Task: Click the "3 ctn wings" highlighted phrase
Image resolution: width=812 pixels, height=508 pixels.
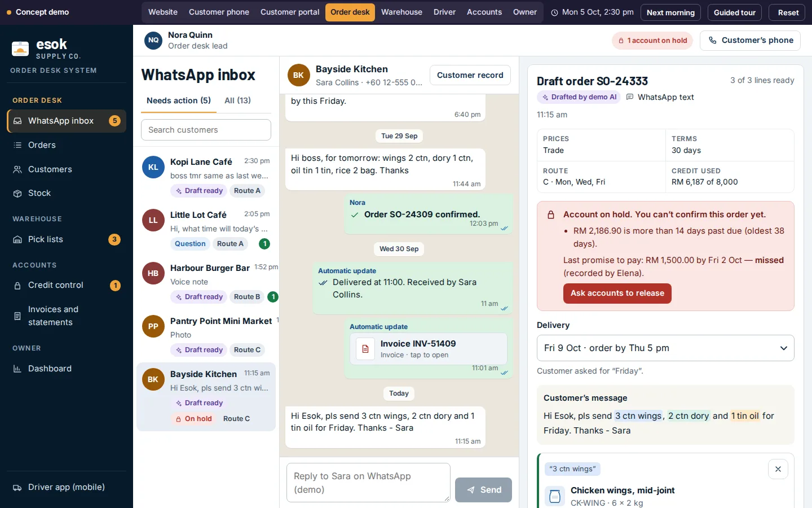Action: pyautogui.click(x=638, y=416)
